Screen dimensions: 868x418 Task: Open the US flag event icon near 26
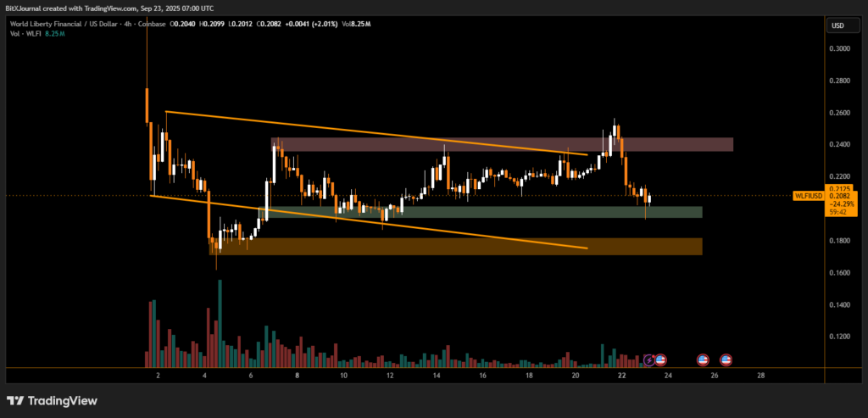[x=726, y=360]
